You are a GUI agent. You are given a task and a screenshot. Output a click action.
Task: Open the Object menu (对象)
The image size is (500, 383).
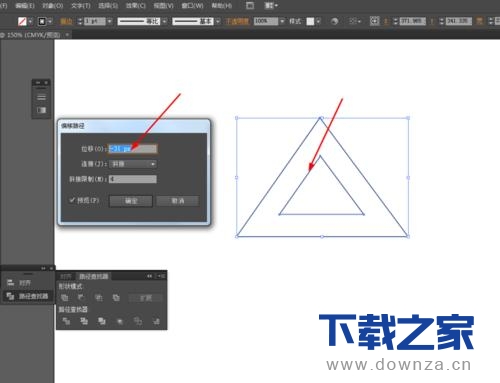tap(53, 6)
